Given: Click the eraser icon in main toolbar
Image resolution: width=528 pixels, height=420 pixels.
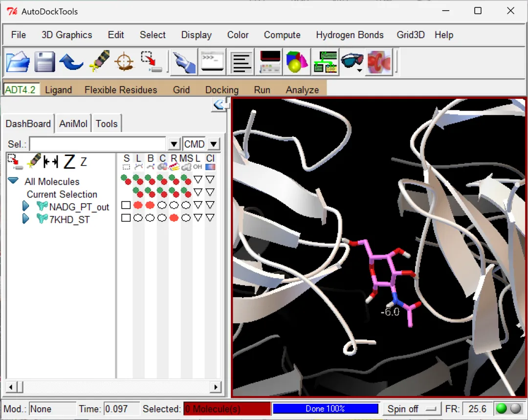Looking at the screenshot, I should [x=99, y=61].
